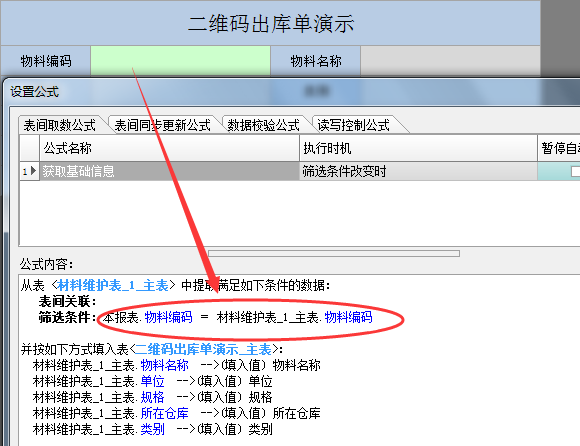Open the 二维码出库单演示_主表 target table link

203,349
